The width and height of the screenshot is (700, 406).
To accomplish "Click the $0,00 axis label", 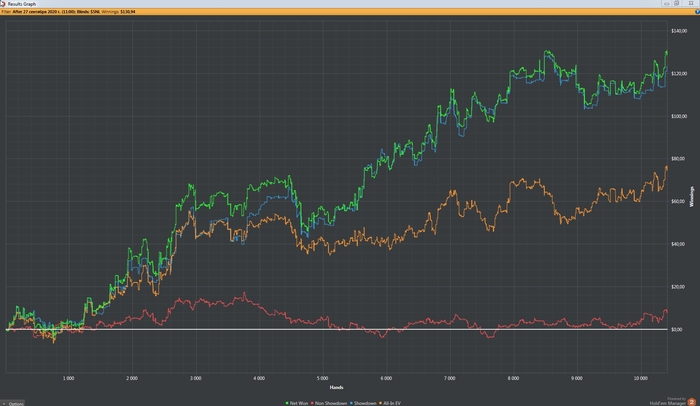I will [676, 330].
